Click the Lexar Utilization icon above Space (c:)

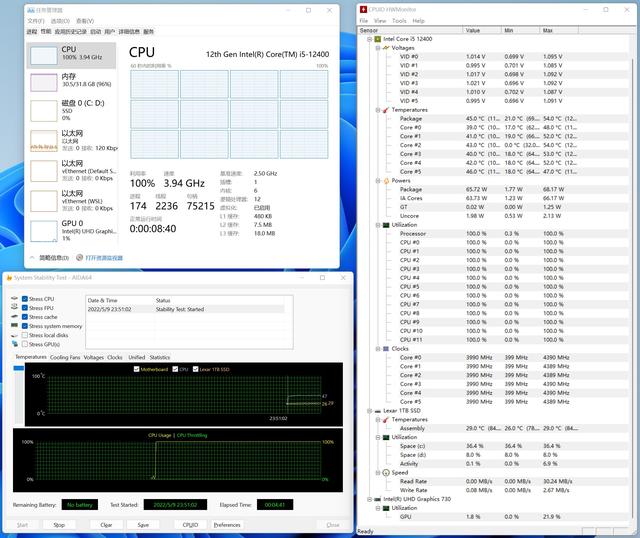point(386,437)
